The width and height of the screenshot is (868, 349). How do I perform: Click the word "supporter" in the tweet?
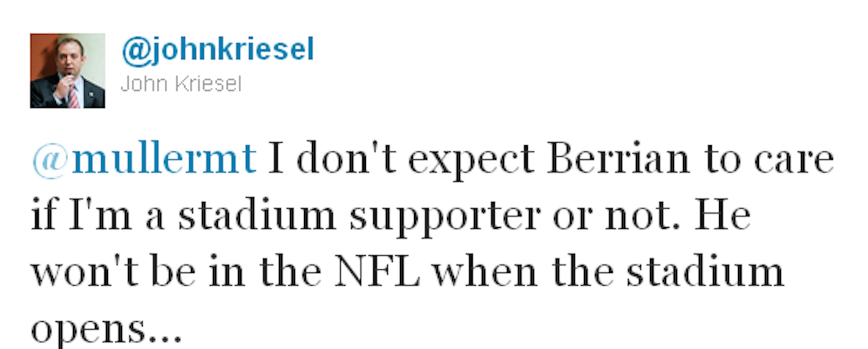(x=444, y=218)
